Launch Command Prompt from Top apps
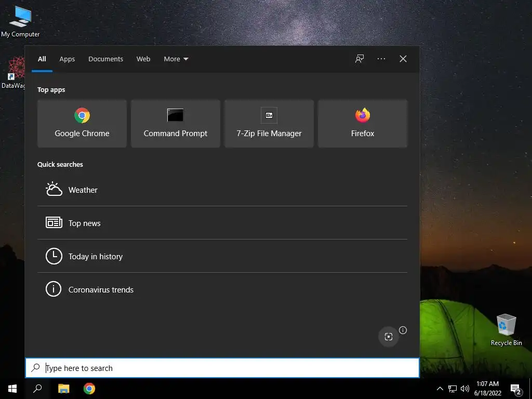 pos(176,124)
